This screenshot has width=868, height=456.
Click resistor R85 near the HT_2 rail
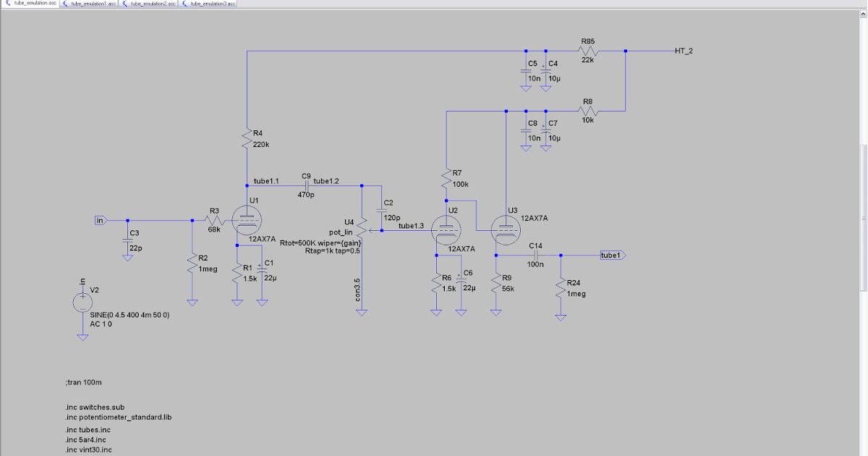pyautogui.click(x=587, y=50)
